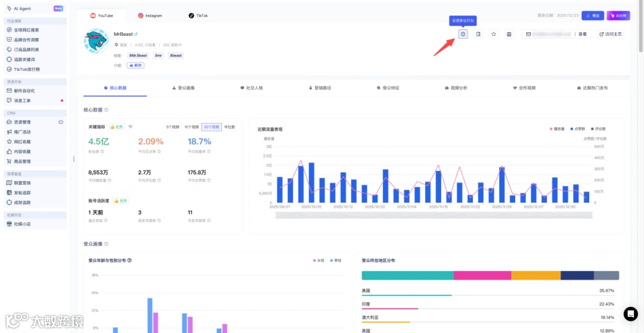644x333 pixels.
Task: Click the star favorite icon for MrBeast
Action: click(x=494, y=34)
